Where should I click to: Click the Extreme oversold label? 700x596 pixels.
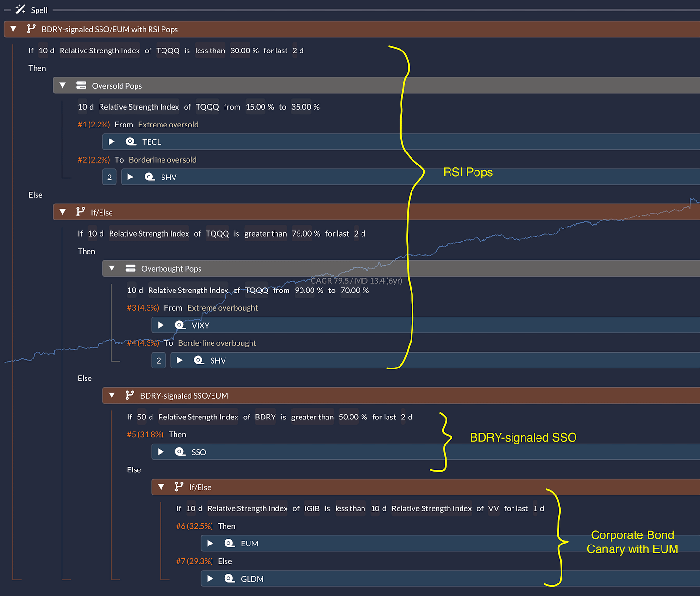168,124
